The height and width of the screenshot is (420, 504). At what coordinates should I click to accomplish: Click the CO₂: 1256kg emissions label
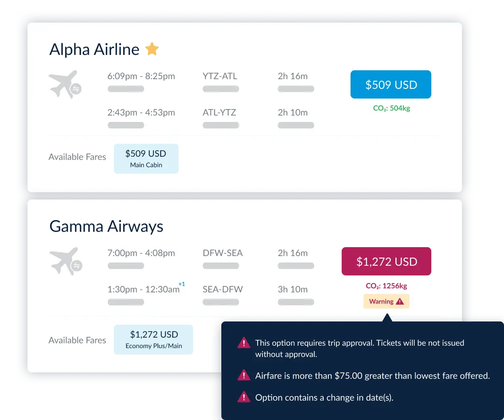pos(386,286)
